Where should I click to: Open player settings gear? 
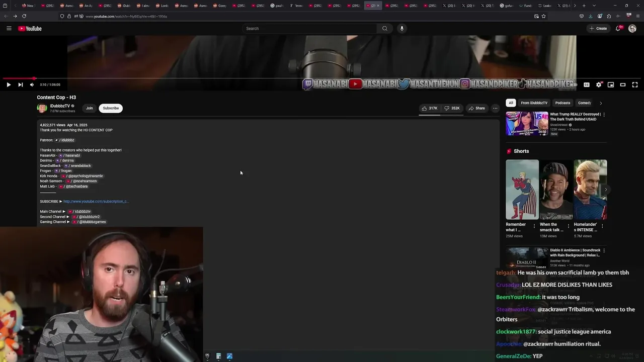click(599, 85)
